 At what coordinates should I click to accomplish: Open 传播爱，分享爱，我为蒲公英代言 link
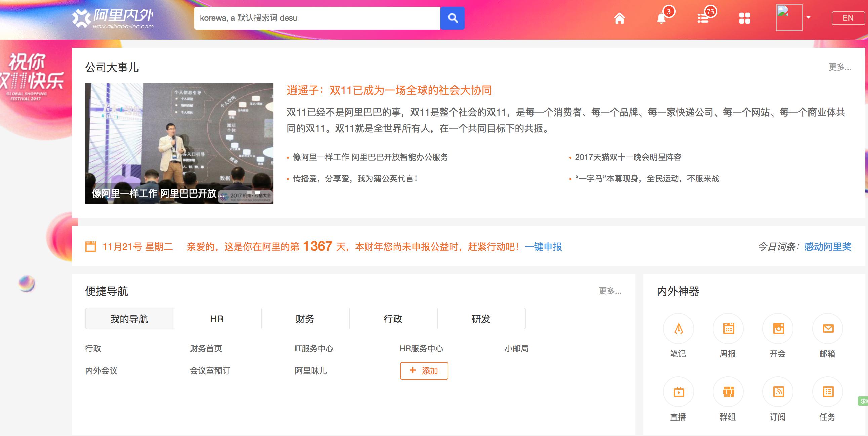(355, 179)
